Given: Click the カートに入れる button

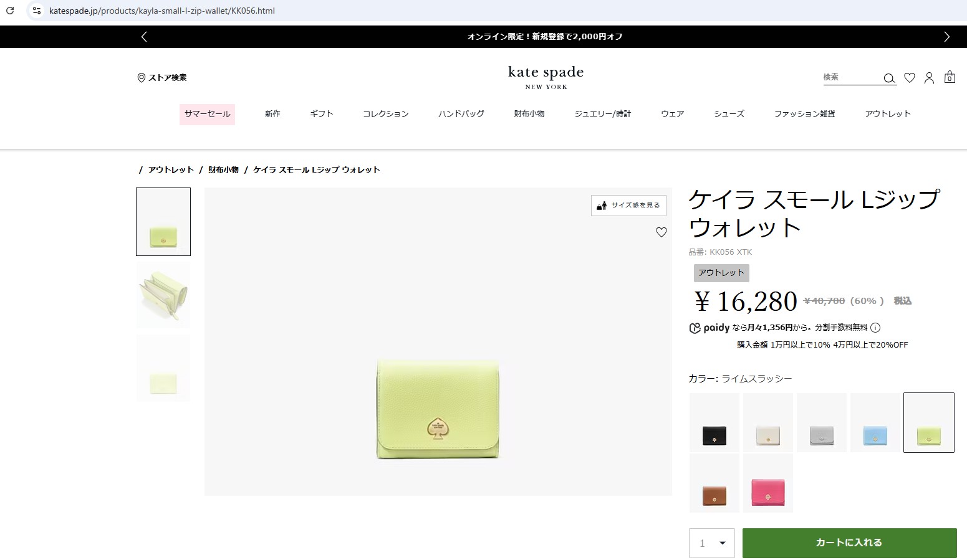Looking at the screenshot, I should click(x=849, y=543).
